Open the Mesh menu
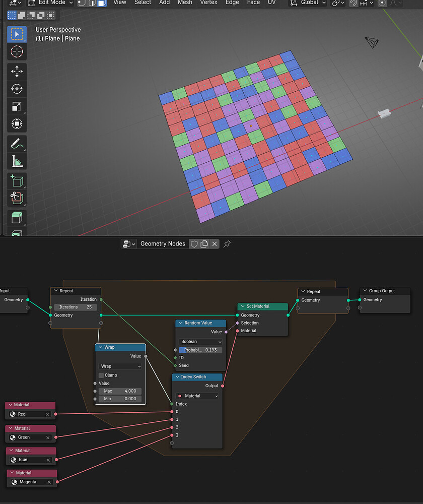 (185, 3)
